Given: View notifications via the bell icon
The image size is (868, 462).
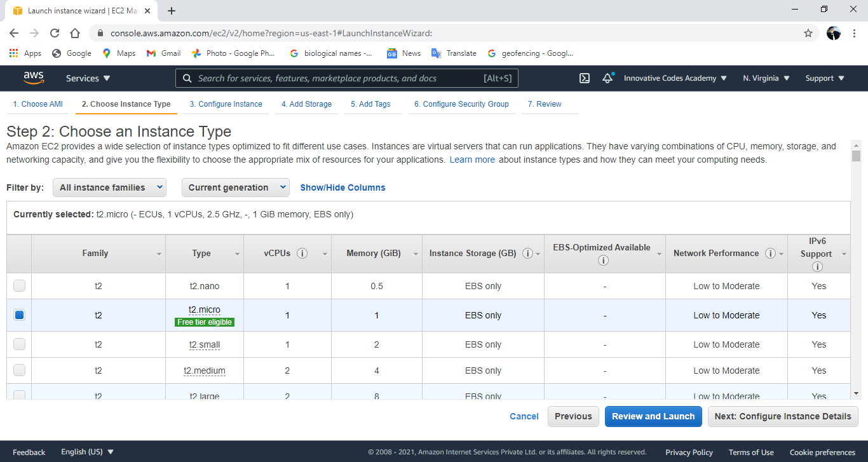Looking at the screenshot, I should [607, 78].
